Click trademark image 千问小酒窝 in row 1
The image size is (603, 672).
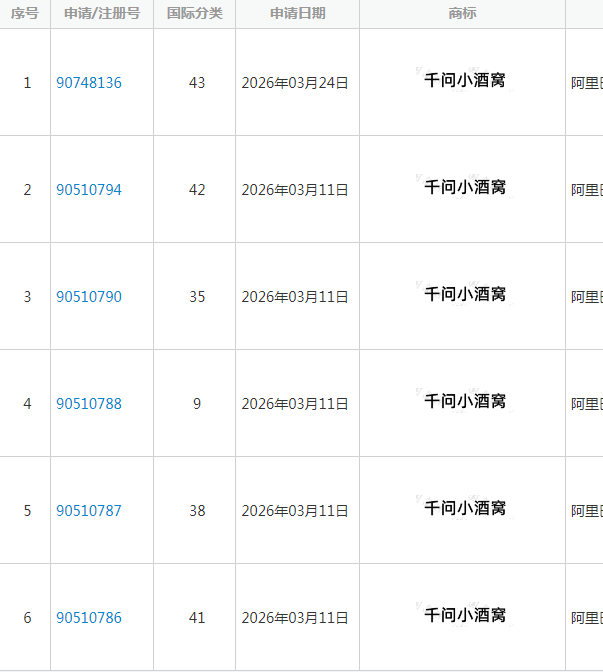(465, 80)
